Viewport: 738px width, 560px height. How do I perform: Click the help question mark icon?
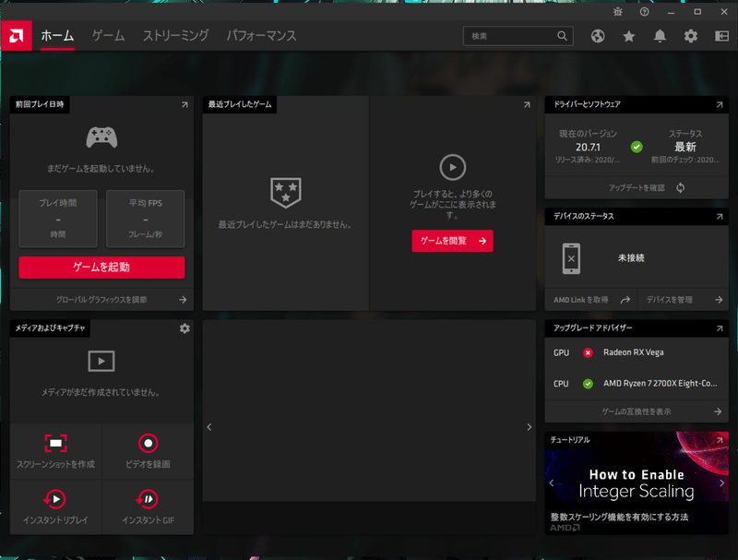pyautogui.click(x=644, y=11)
